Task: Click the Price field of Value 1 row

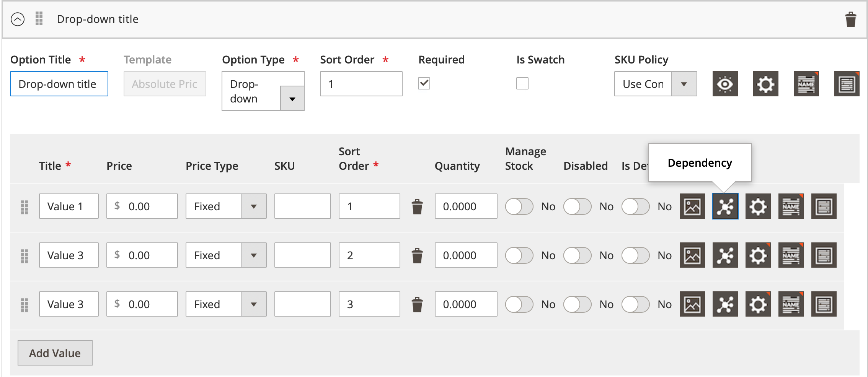Action: coord(142,206)
